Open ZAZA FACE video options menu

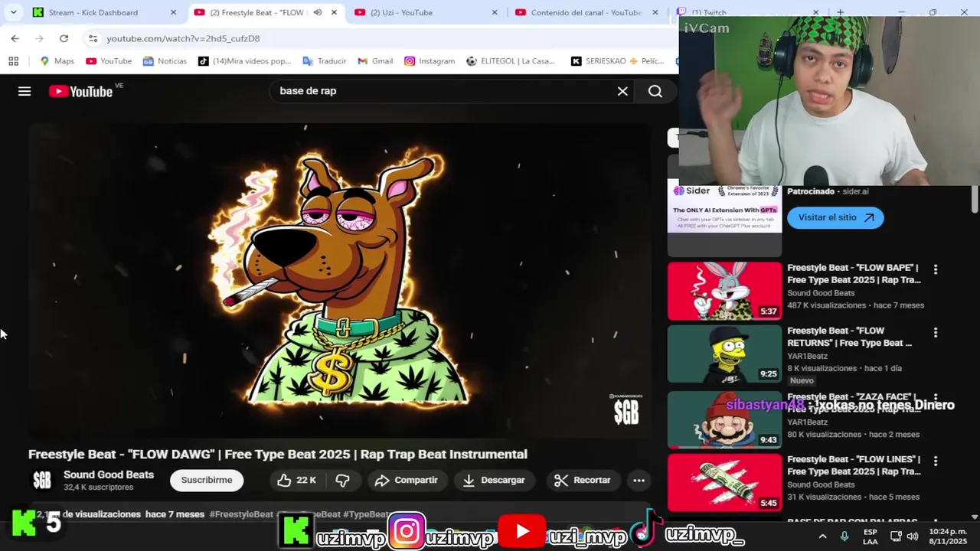pos(935,399)
